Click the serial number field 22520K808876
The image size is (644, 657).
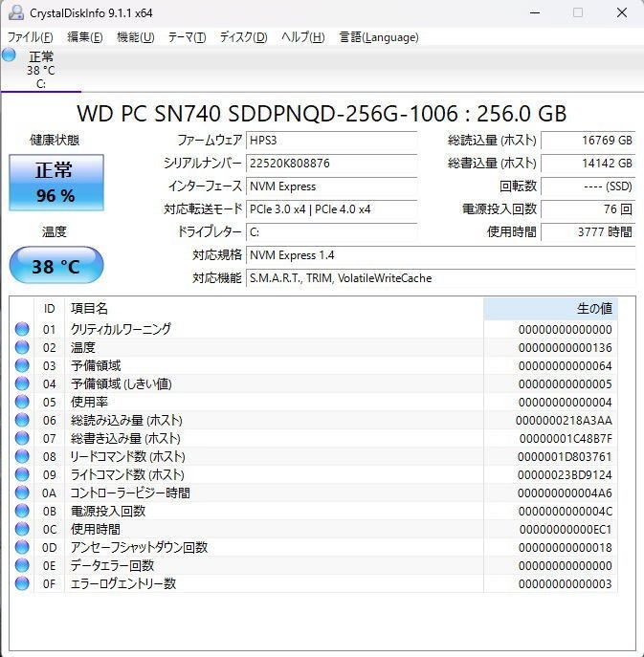click(331, 163)
